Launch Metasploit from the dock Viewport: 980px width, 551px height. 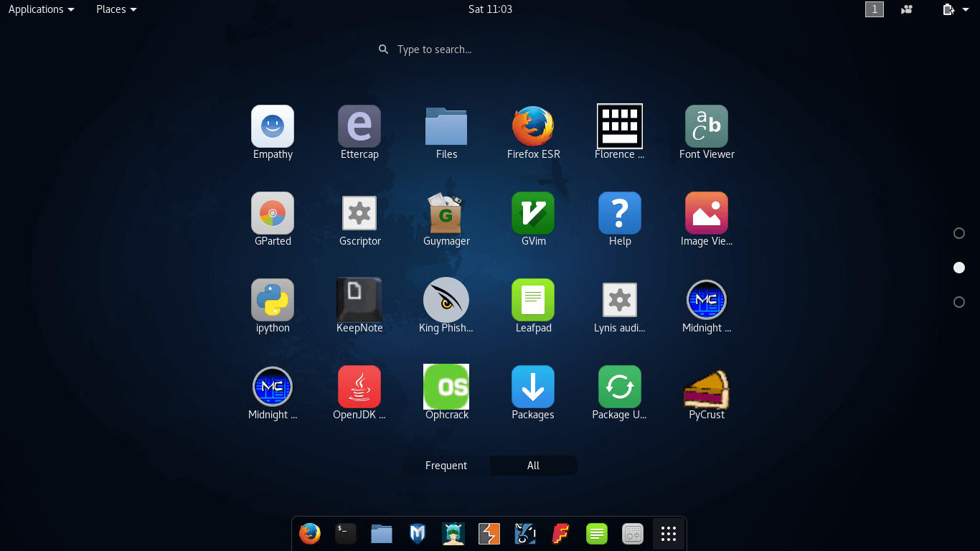418,534
